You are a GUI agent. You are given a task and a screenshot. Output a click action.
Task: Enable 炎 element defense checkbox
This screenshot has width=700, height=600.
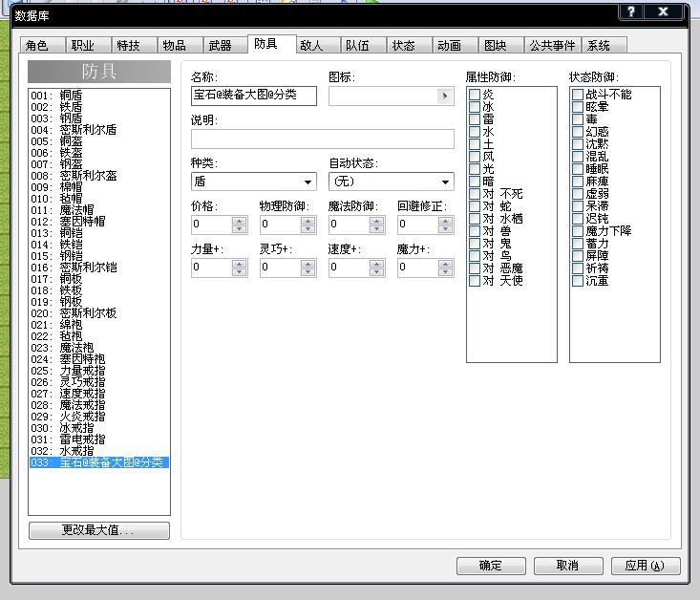(x=475, y=95)
